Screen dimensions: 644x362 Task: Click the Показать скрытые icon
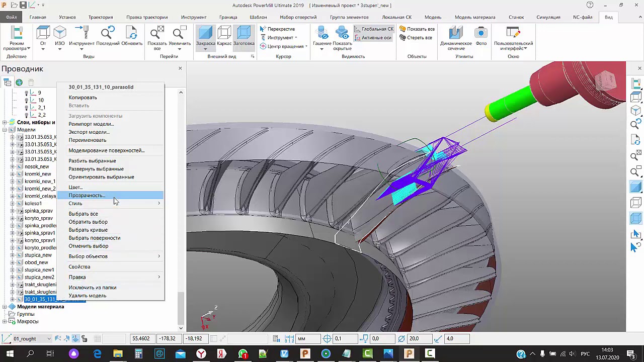[342, 34]
